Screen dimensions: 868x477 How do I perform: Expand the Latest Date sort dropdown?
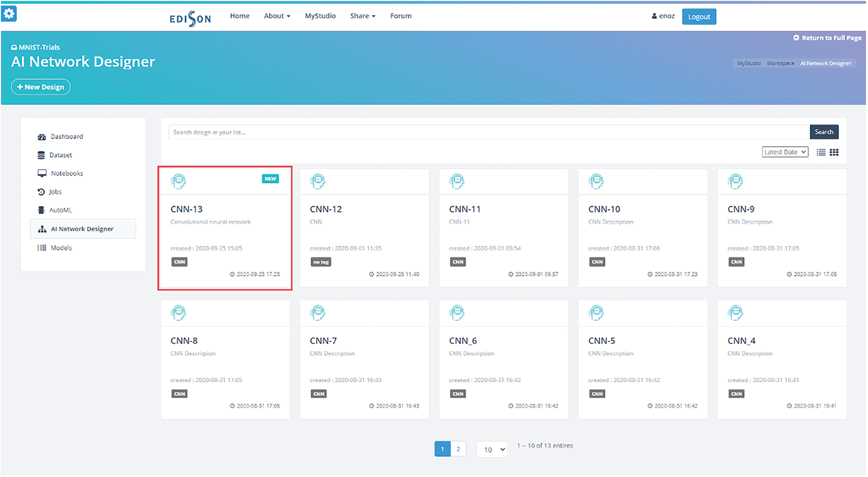(785, 152)
